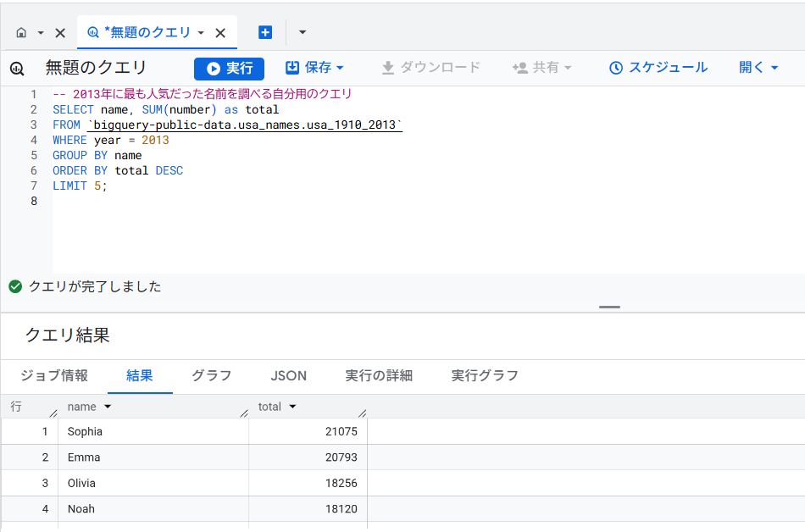Select the Emma cell
The width and height of the screenshot is (805, 532).
(153, 457)
